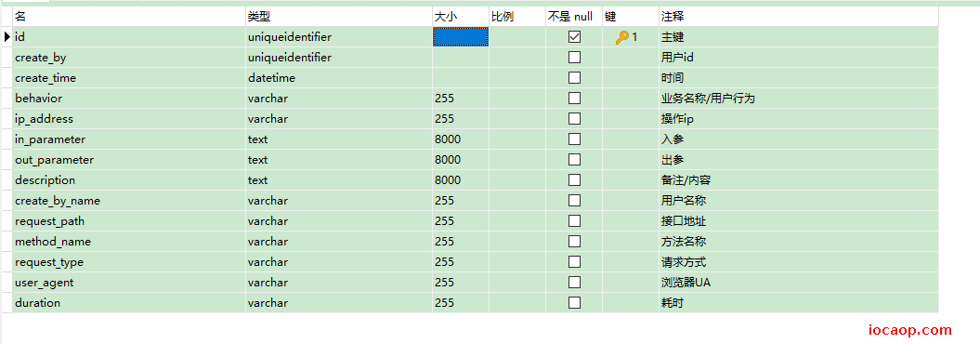Check not null box for duration field

pos(574,303)
